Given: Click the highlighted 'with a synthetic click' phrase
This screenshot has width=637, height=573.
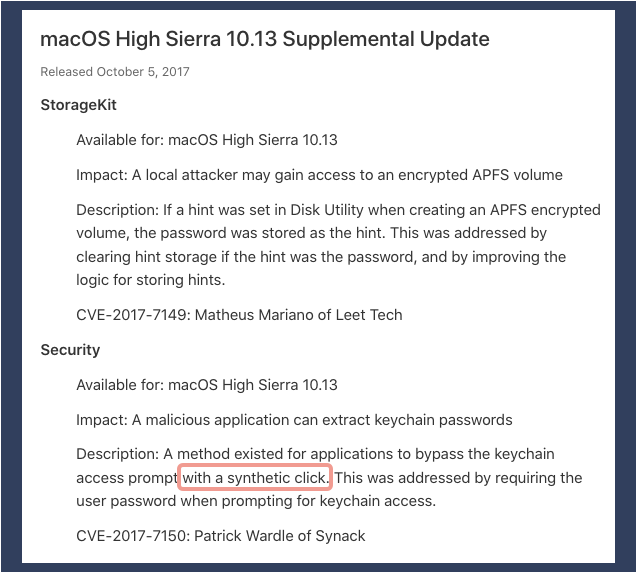Looking at the screenshot, I should (256, 478).
